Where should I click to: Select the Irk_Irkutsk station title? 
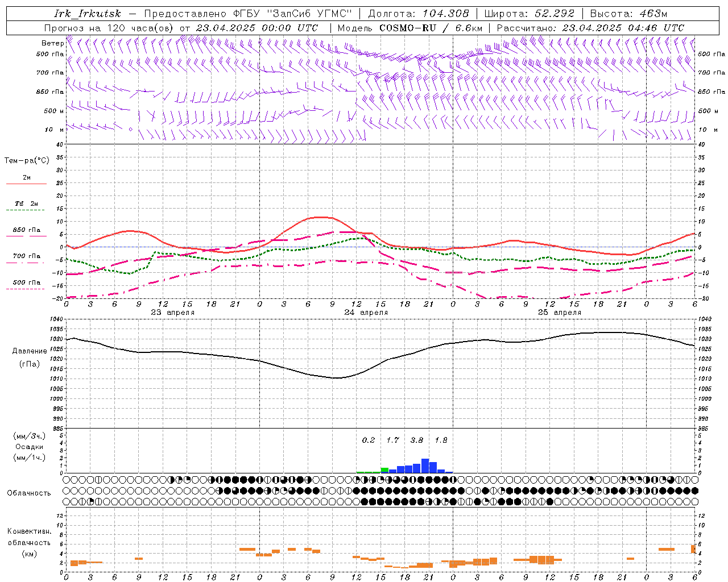coord(88,14)
